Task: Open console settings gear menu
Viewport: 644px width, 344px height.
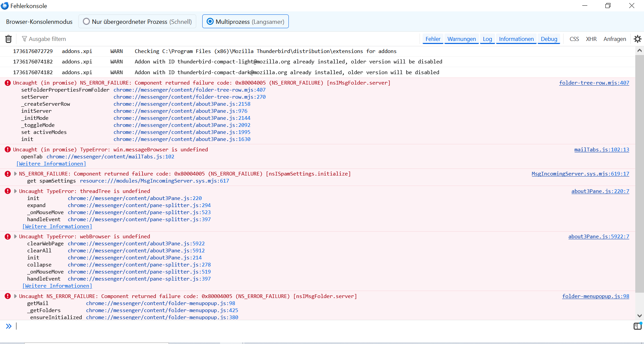Action: [637, 39]
